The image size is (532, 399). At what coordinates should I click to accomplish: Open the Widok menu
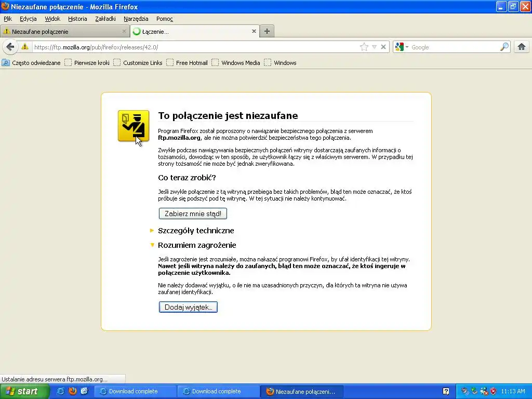pos(52,19)
